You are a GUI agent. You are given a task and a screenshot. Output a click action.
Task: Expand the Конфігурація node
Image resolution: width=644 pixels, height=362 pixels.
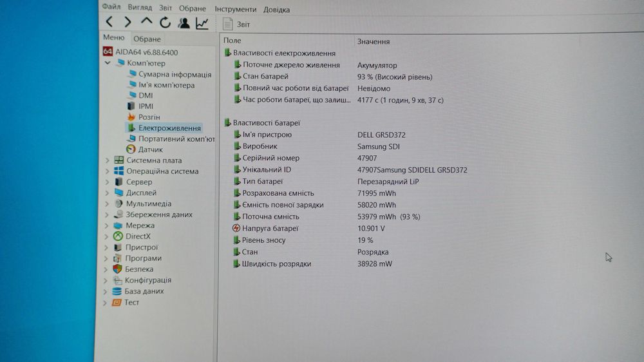pos(105,280)
